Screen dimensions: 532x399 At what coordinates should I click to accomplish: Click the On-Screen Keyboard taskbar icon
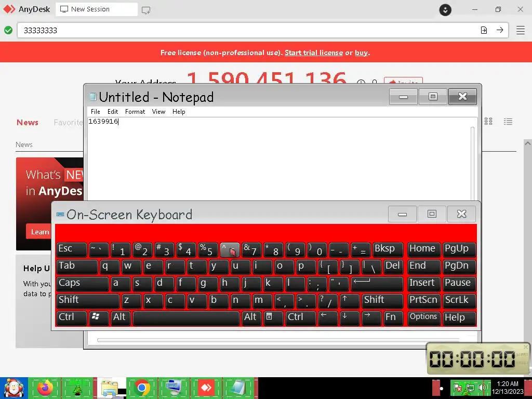174,388
